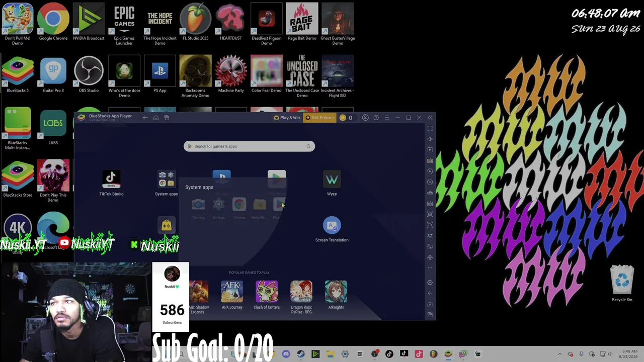Open BlueStacks help question mark icon

376,118
